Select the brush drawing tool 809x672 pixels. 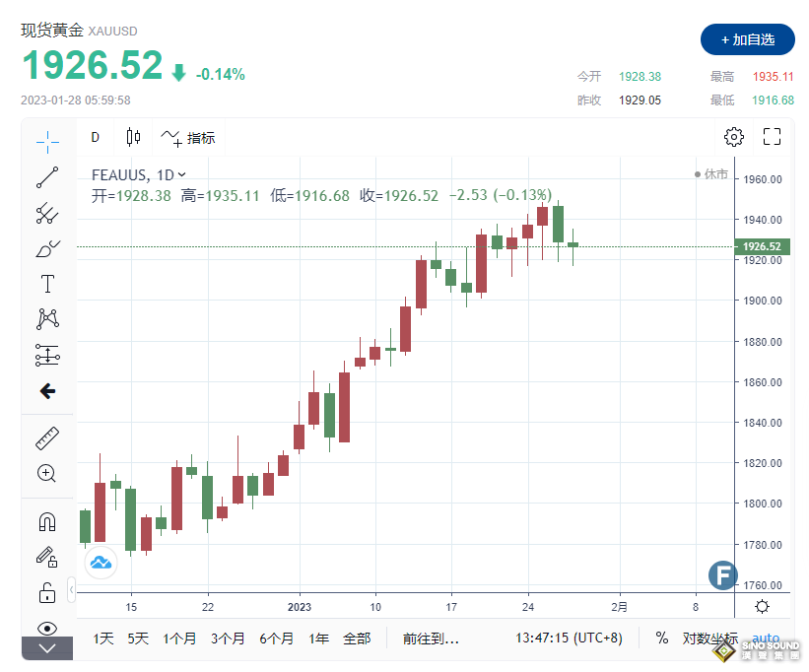click(47, 248)
